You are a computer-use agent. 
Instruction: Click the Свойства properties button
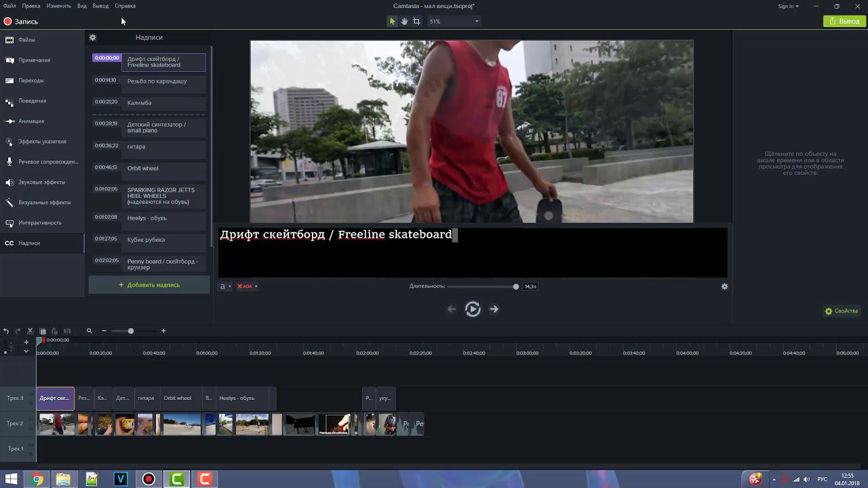point(842,311)
